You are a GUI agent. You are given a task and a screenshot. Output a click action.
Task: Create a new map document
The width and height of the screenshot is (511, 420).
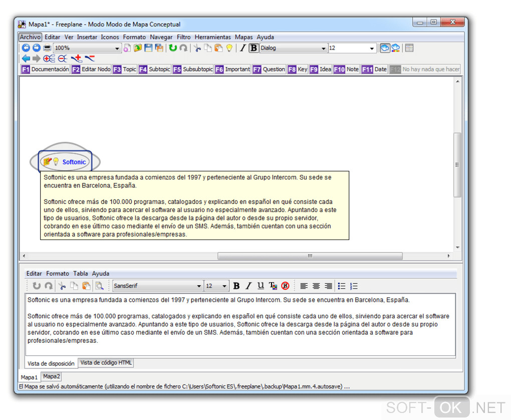[127, 48]
